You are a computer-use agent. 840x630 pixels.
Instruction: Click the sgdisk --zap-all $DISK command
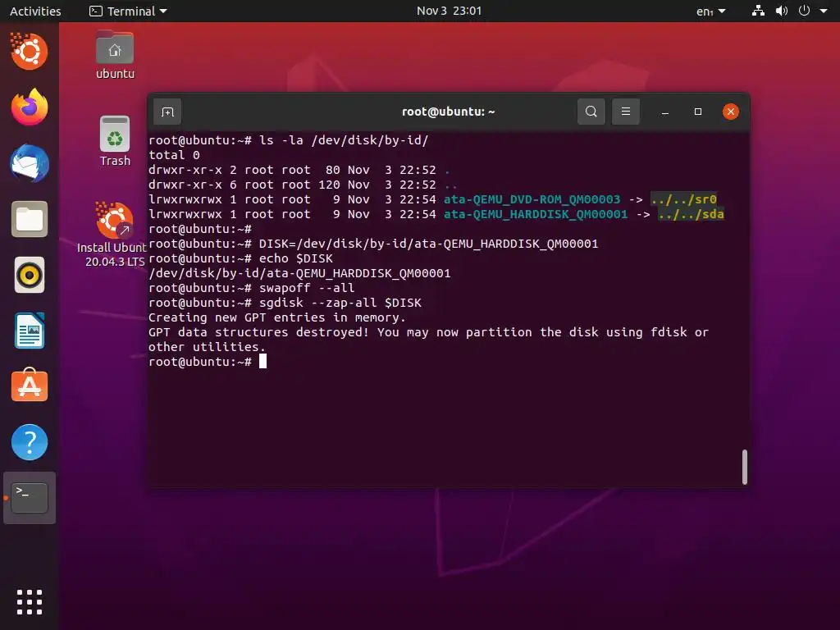(340, 303)
